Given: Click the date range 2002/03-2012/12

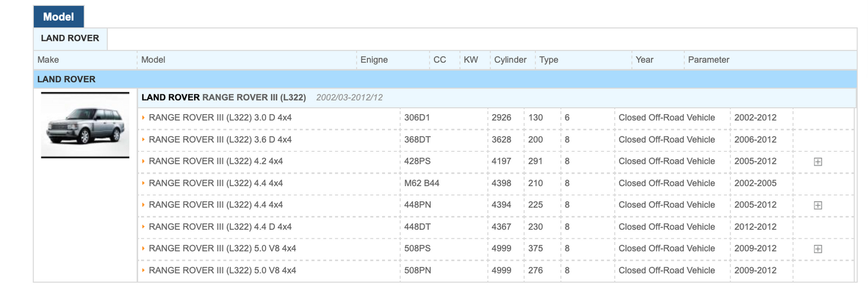Looking at the screenshot, I should tap(350, 97).
